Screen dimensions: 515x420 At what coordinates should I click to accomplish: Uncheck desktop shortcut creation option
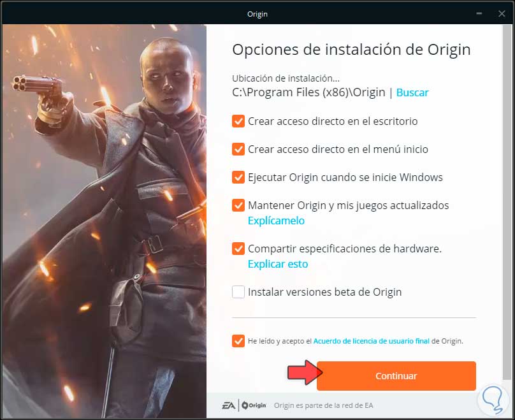point(238,121)
